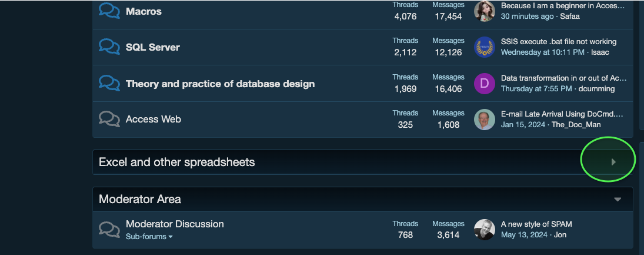Viewport: 644px width, 255px height.
Task: Click the Moderator Discussion forum bubble icon
Action: (109, 230)
